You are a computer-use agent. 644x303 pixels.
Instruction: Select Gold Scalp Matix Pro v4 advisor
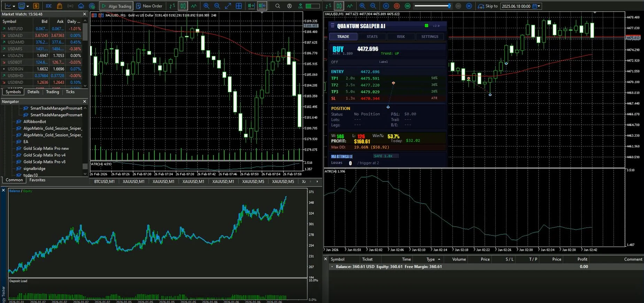click(44, 155)
